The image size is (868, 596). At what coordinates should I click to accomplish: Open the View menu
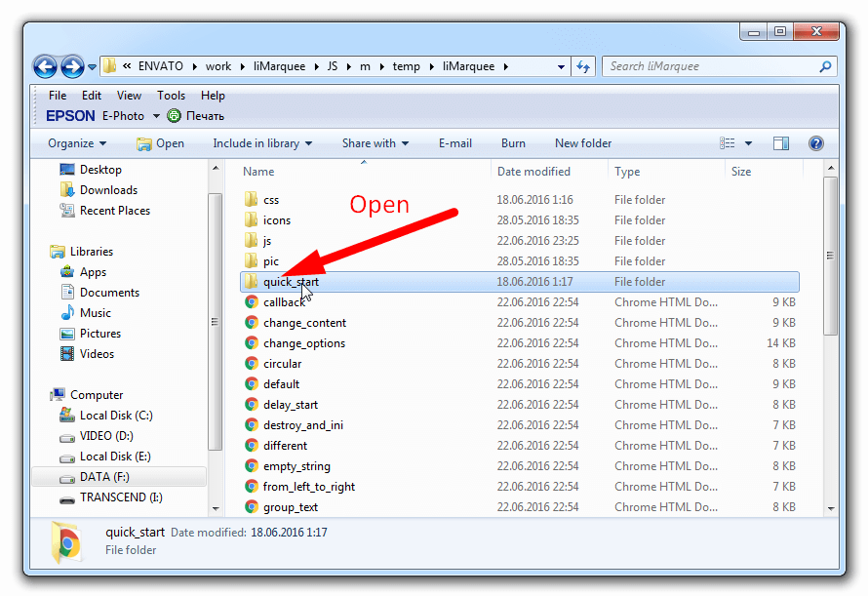[129, 96]
